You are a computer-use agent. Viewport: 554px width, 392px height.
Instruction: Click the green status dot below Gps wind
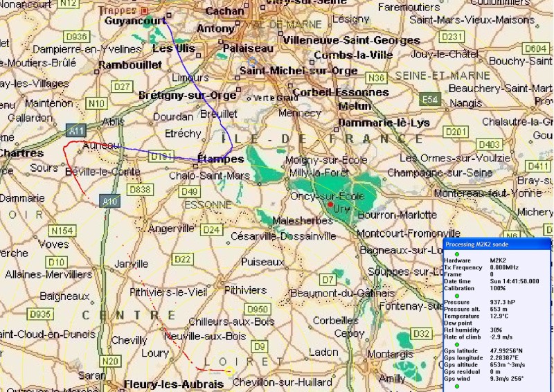tap(457, 386)
